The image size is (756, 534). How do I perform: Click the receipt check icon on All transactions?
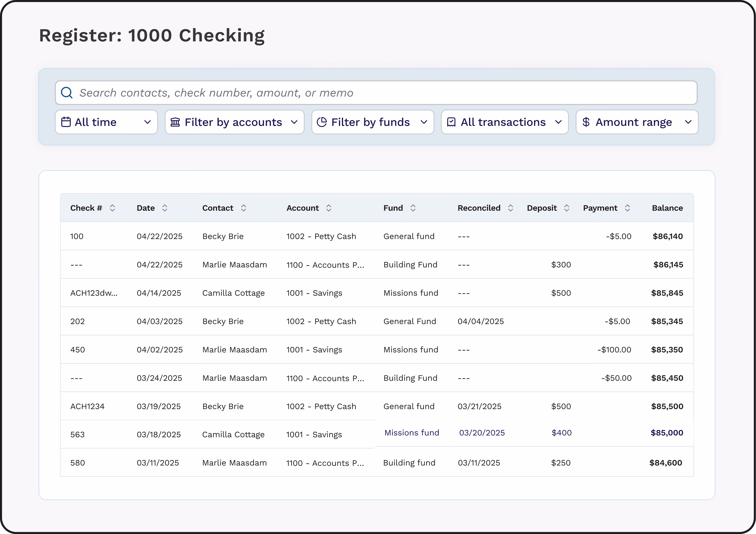coord(451,122)
